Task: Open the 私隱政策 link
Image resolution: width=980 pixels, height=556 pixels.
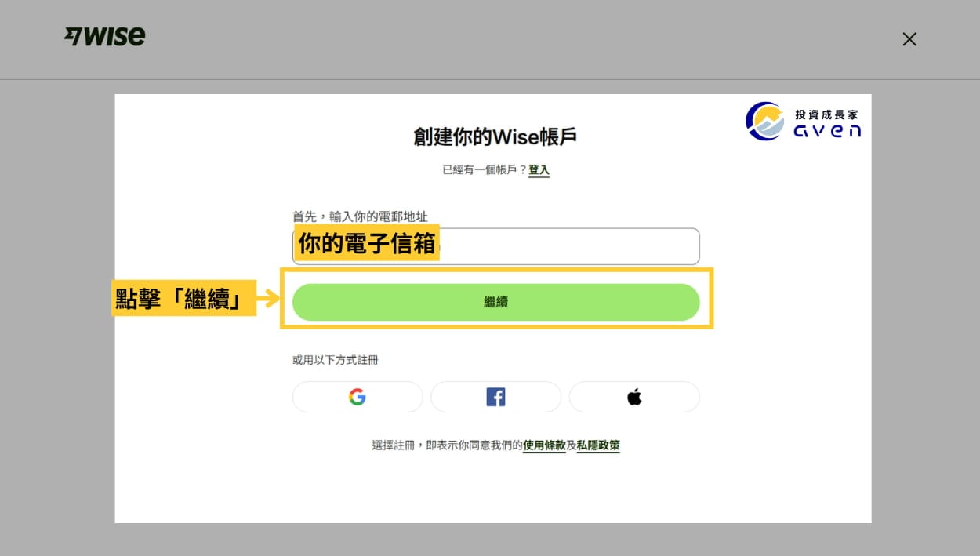Action: point(598,445)
